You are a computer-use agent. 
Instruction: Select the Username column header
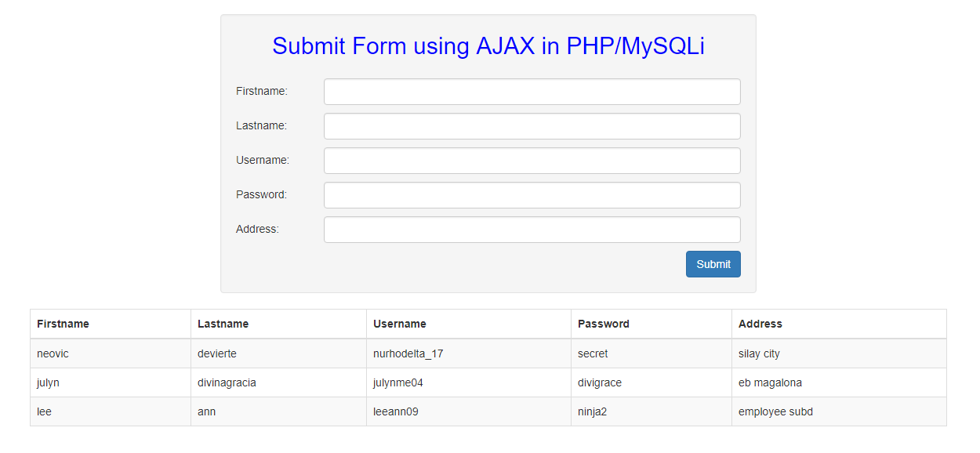400,324
